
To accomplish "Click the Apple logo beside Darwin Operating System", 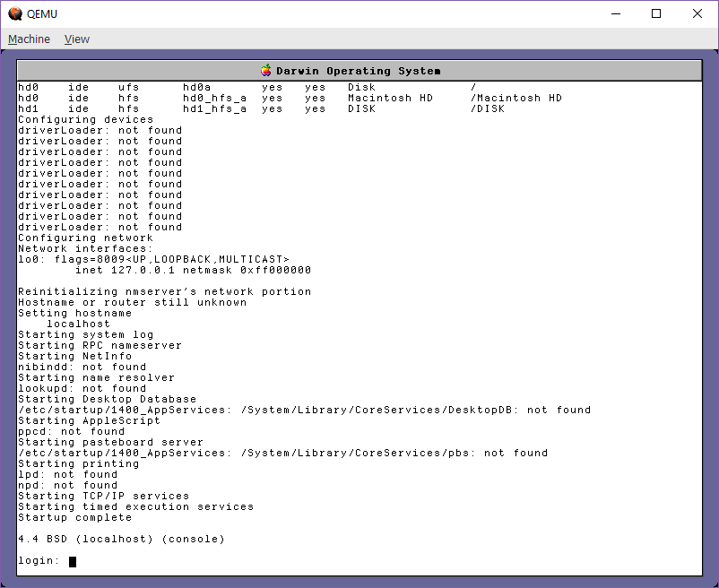I will pyautogui.click(x=266, y=71).
